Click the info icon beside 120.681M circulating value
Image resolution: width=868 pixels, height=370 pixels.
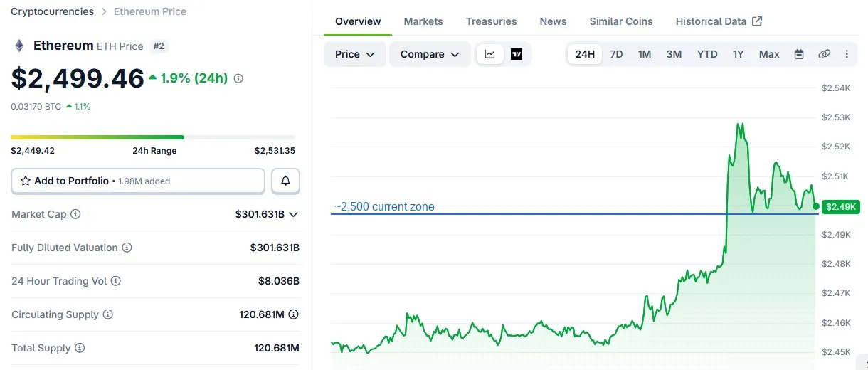click(293, 314)
